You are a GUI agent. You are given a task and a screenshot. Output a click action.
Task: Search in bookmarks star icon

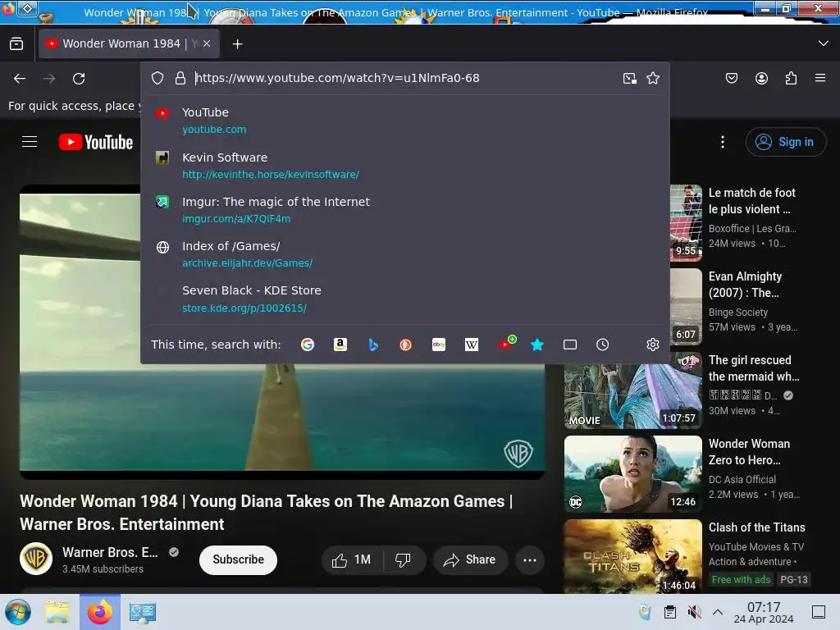(x=537, y=345)
